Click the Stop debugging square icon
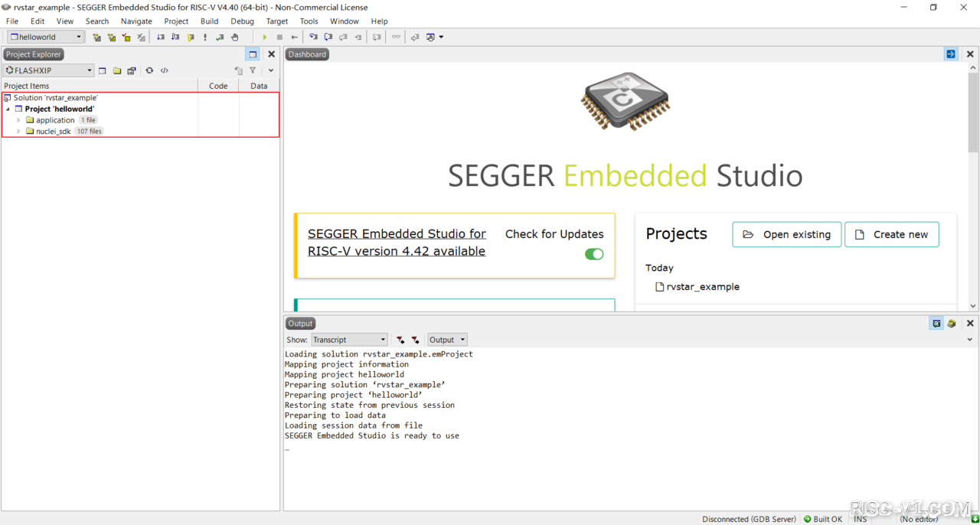The height and width of the screenshot is (525, 980). [x=279, y=37]
